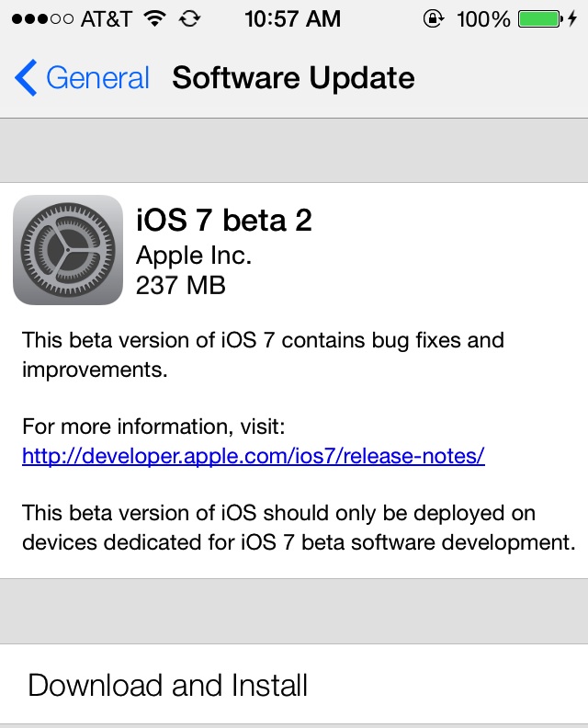Tap the 237 MB size label
This screenshot has height=728, width=588.
click(x=180, y=285)
